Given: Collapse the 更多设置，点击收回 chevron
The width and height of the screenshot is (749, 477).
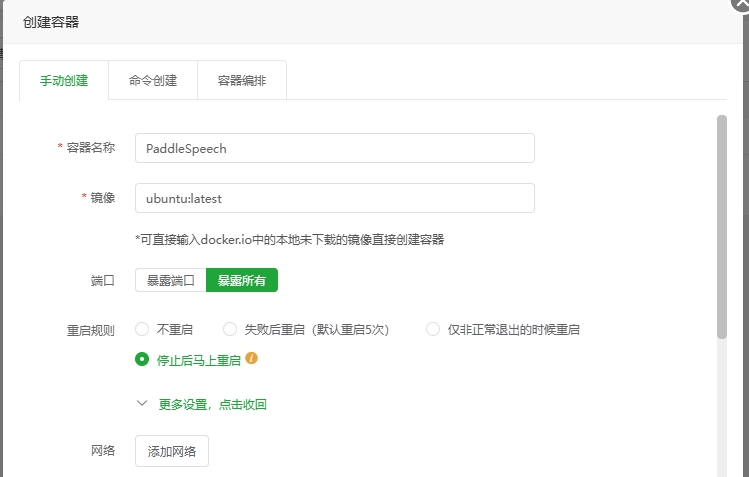Looking at the screenshot, I should [142, 403].
